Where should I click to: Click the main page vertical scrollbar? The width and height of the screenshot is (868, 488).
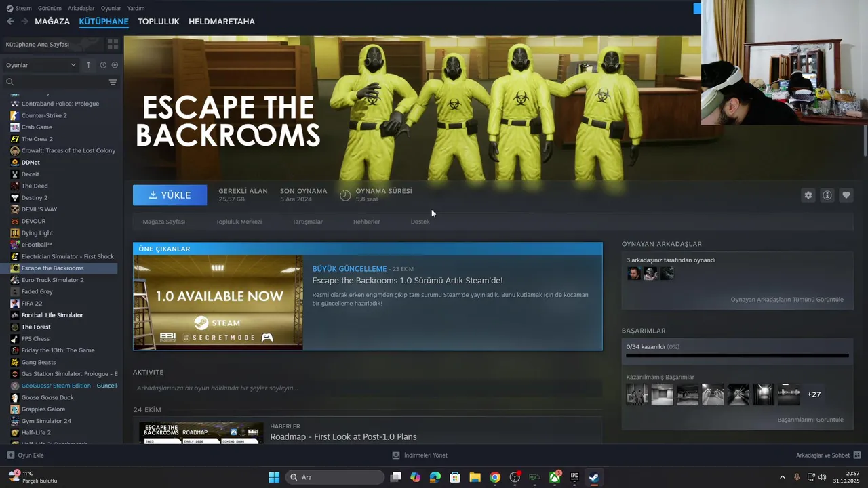865,141
